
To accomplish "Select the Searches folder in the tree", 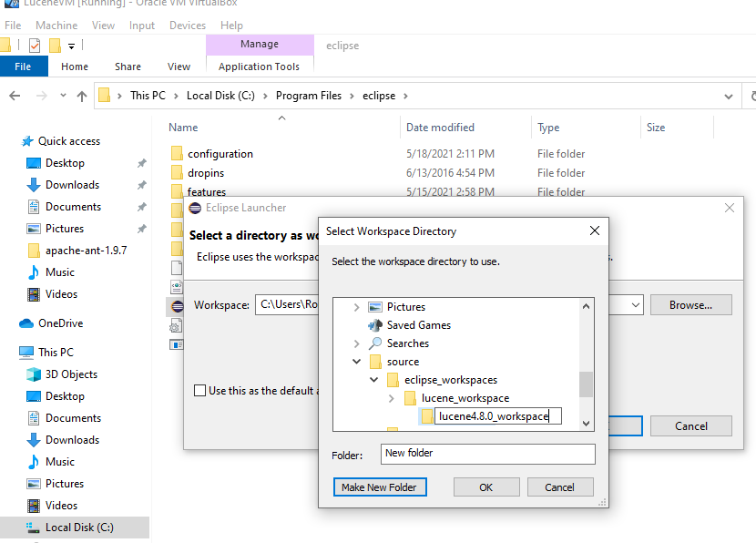I will click(x=407, y=343).
